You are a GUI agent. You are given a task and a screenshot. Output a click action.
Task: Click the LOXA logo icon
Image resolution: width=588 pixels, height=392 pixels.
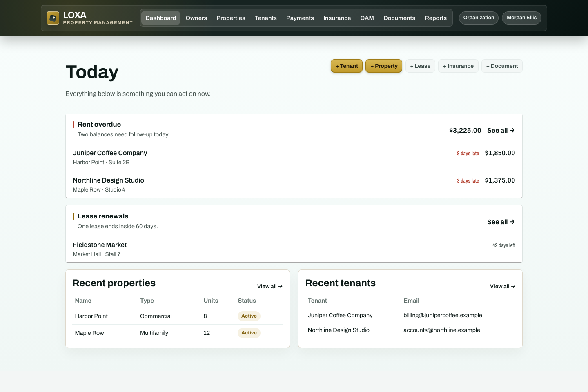click(53, 18)
